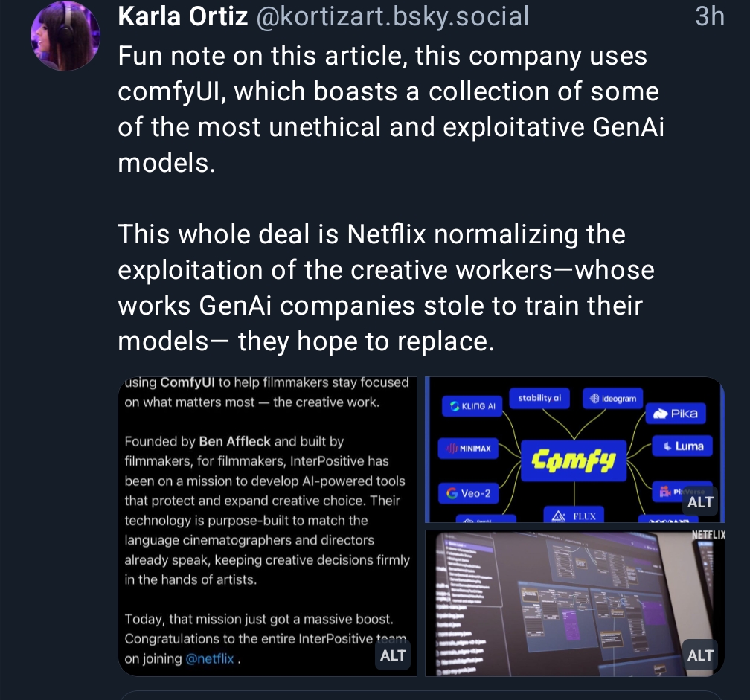750x700 pixels.
Task: Click the 3h post timestamp
Action: pos(709,16)
